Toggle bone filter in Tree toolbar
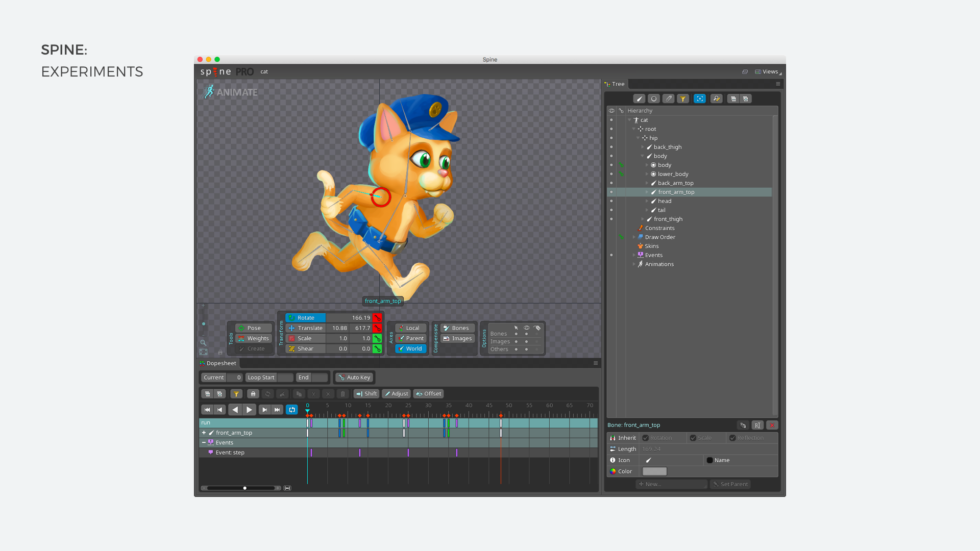Viewport: 980px width, 551px height. tap(639, 99)
